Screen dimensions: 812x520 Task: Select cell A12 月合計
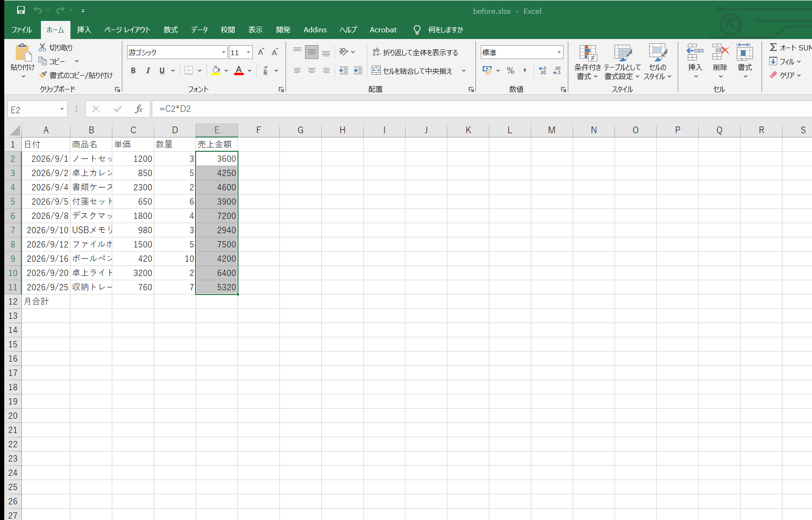(46, 301)
